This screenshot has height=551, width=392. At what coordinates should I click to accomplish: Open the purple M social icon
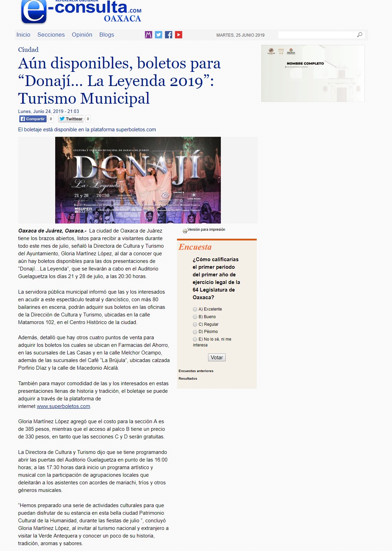(148, 35)
